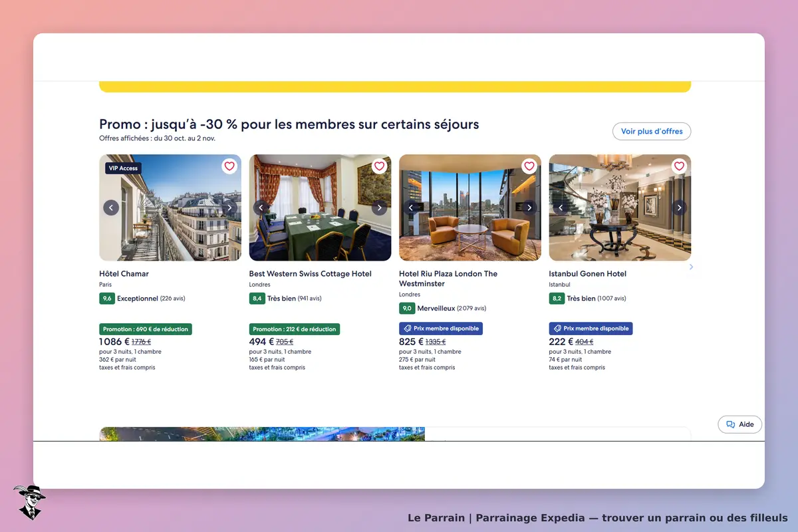Open the Aide chat button
The width and height of the screenshot is (798, 532).
739,424
